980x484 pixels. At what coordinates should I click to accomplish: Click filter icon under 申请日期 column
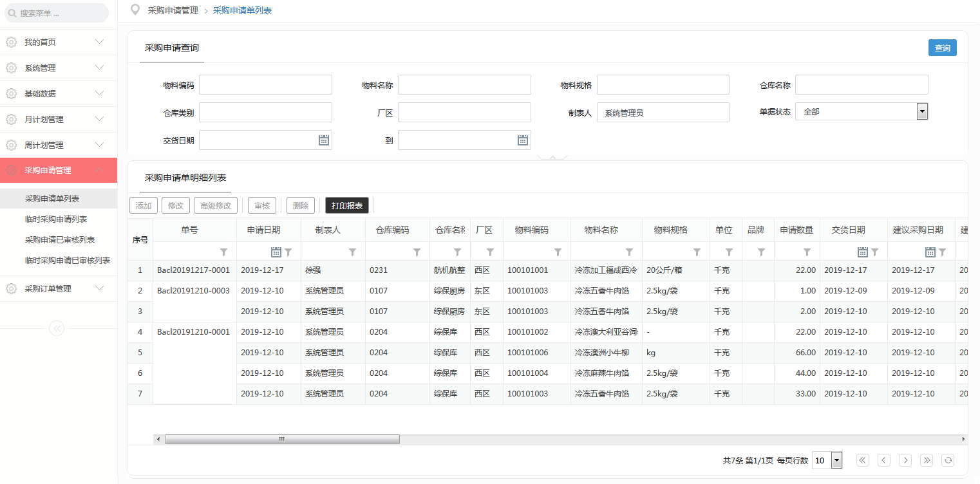(x=288, y=252)
